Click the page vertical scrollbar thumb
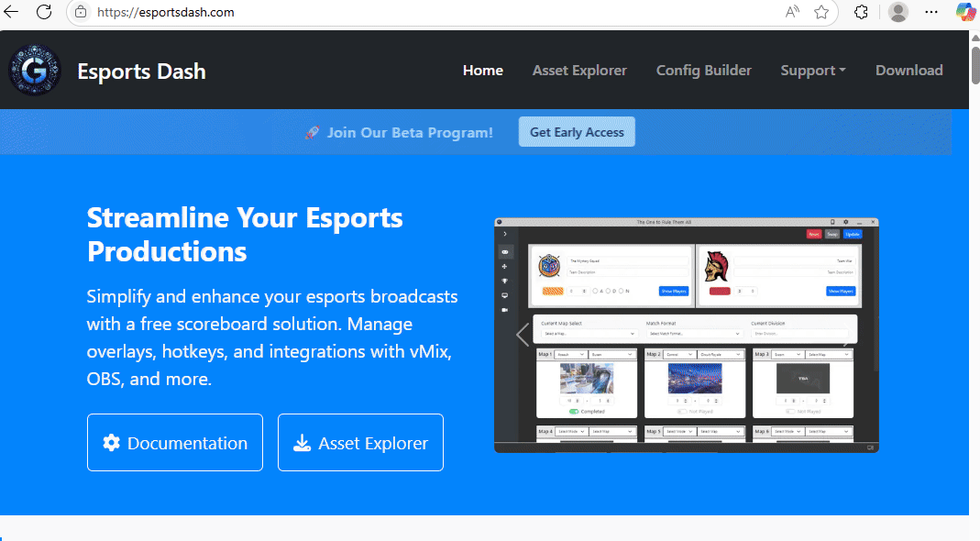This screenshot has height=541, width=980. (x=975, y=64)
